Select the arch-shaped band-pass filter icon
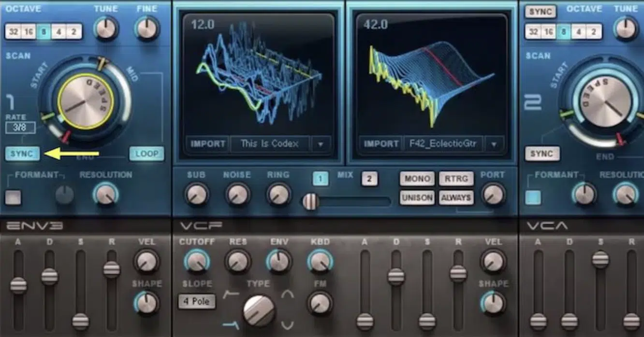The image size is (644, 337). 288,294
